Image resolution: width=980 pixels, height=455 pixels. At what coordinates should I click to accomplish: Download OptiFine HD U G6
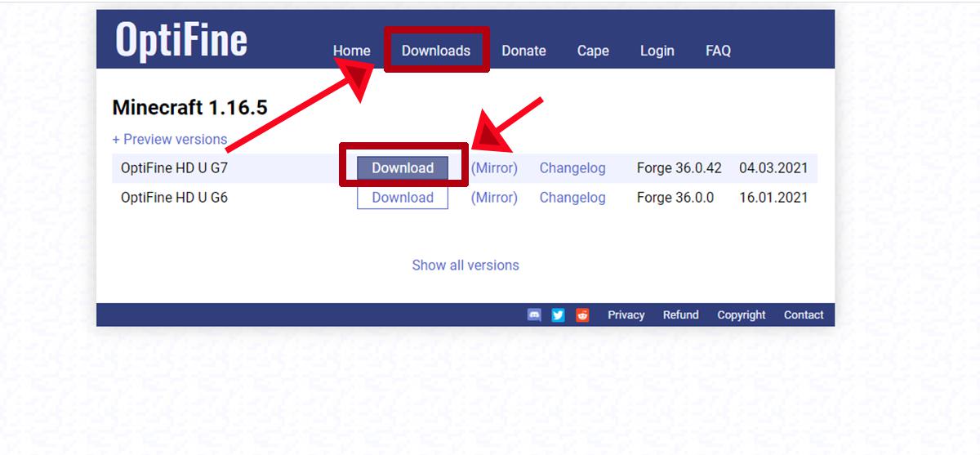coord(403,197)
